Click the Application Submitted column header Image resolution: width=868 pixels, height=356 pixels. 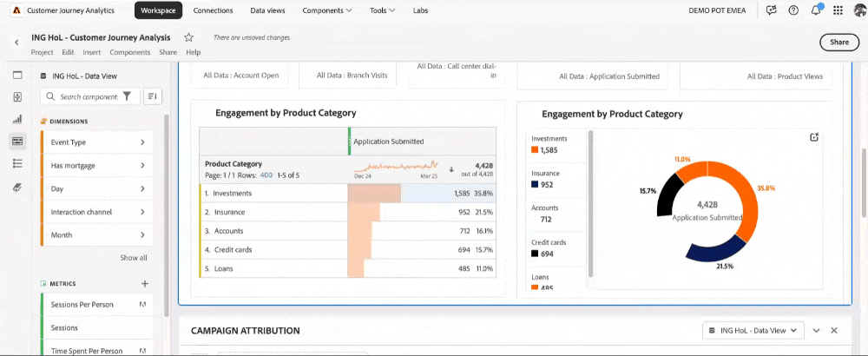tap(422, 142)
